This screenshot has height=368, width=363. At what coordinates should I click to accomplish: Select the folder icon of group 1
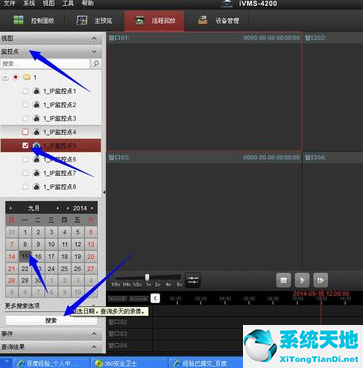[x=26, y=77]
